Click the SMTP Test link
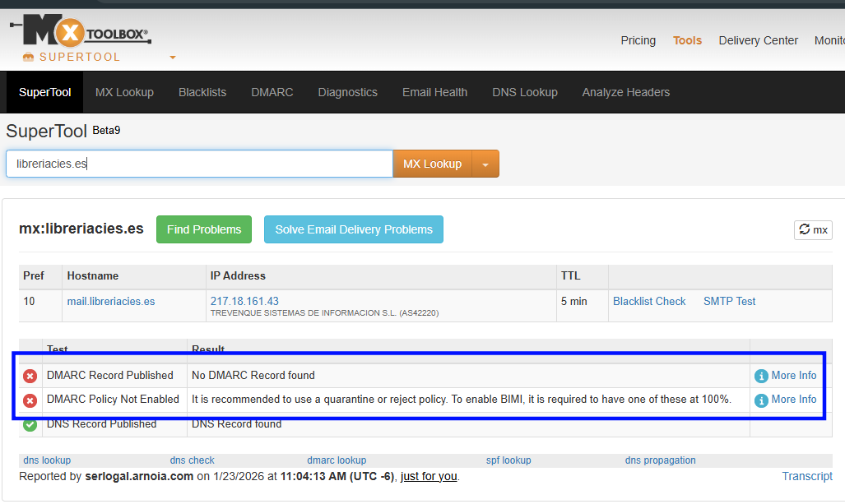The height and width of the screenshot is (504, 845). pyautogui.click(x=729, y=302)
